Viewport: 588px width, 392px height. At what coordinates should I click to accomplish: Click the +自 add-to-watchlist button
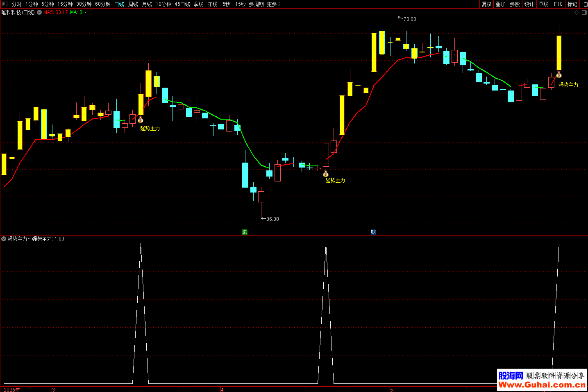point(584,4)
